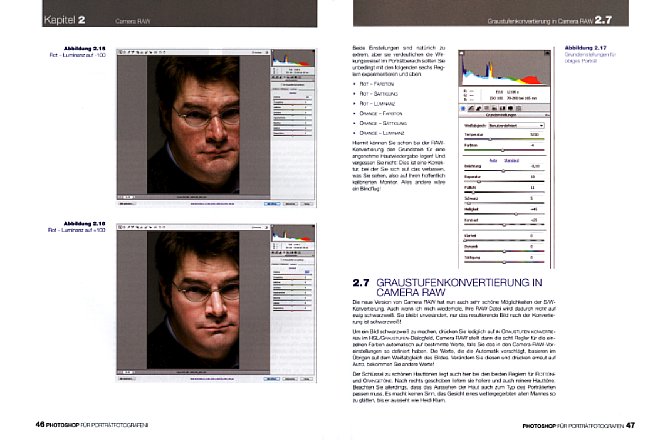
Task: Click the portrait preview in Luminanz +100 screenshot
Action: (193, 300)
